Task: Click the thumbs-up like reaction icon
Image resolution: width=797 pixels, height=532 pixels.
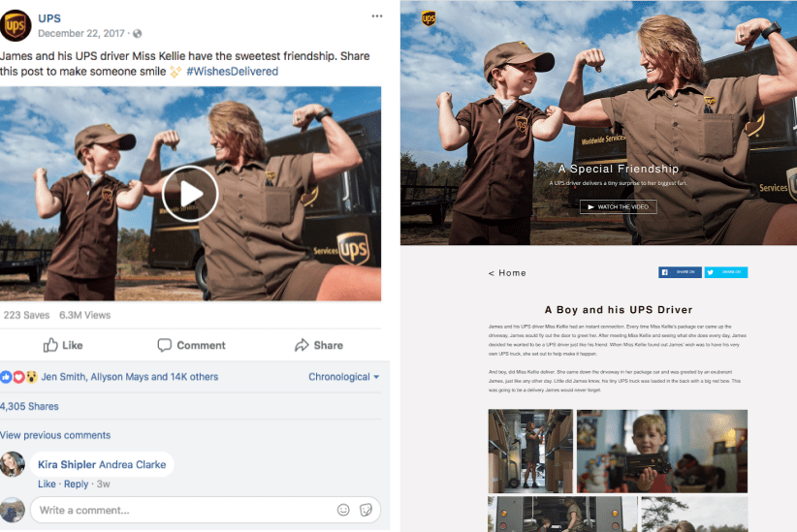Action: (6, 377)
